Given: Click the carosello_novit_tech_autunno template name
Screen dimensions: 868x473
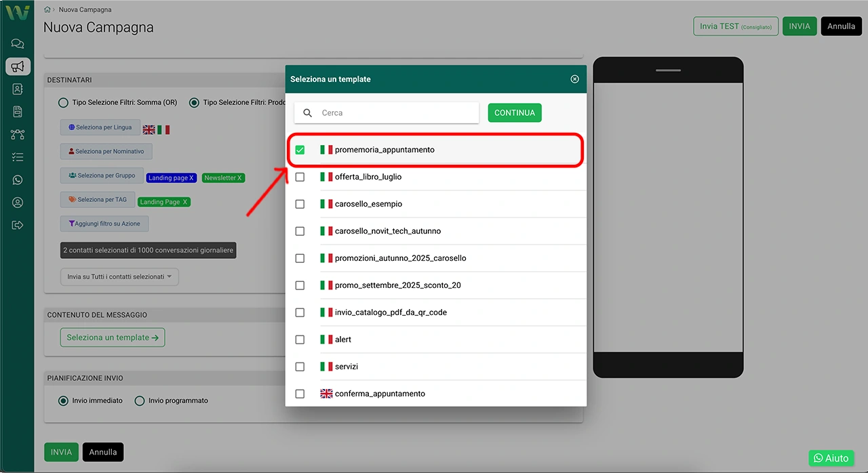Looking at the screenshot, I should [x=388, y=231].
